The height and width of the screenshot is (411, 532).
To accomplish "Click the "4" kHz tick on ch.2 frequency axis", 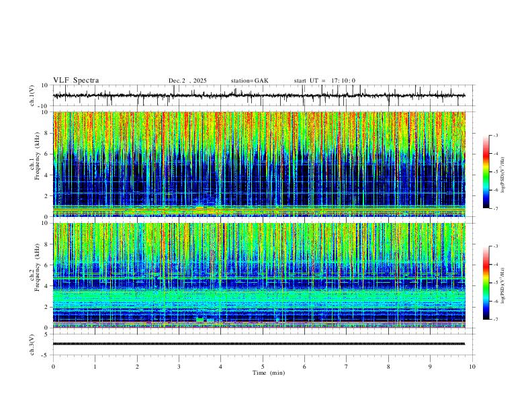I will pyautogui.click(x=46, y=286).
